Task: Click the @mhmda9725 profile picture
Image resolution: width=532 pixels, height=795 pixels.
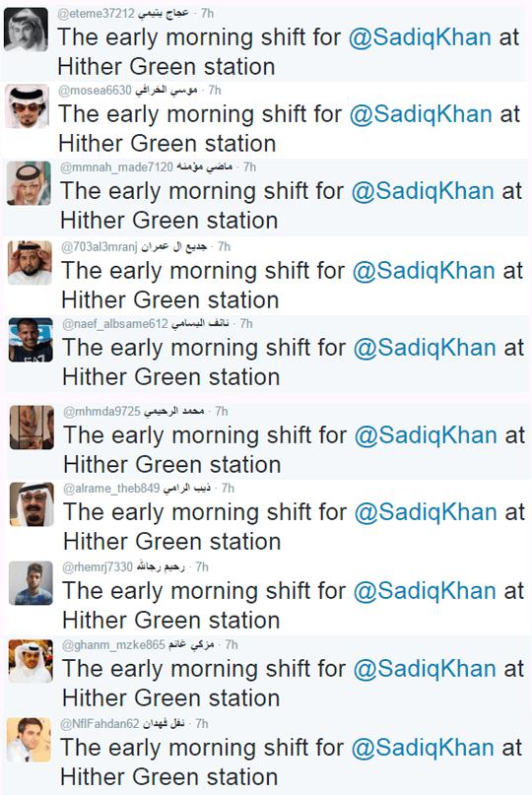Action: click(32, 428)
